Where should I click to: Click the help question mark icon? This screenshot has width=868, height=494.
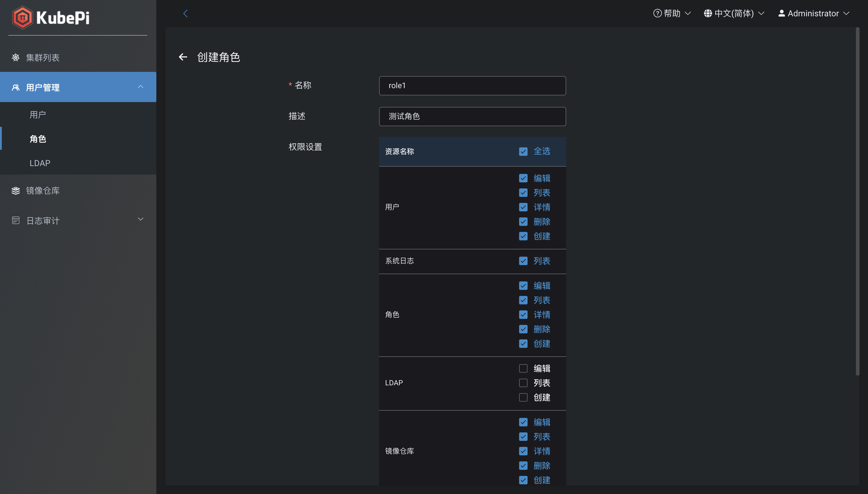[657, 14]
